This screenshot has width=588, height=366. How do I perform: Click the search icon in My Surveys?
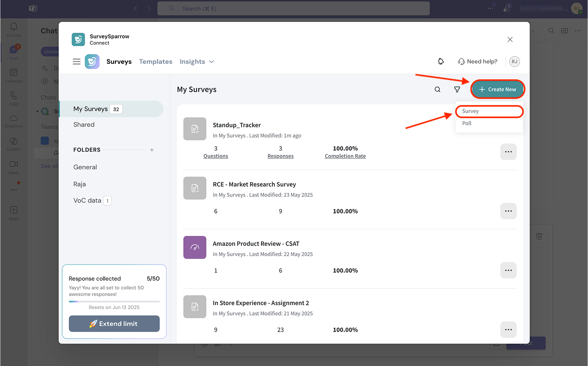(x=437, y=90)
